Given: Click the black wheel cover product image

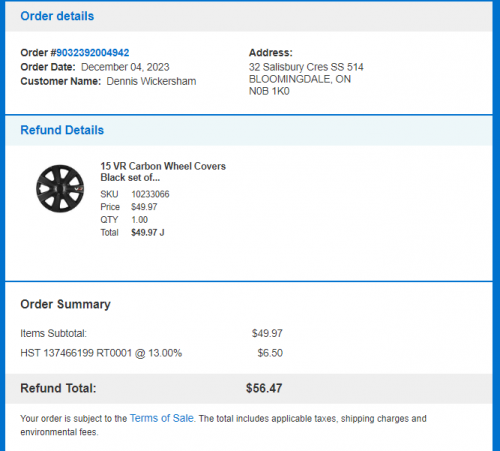Looking at the screenshot, I should 60,188.
